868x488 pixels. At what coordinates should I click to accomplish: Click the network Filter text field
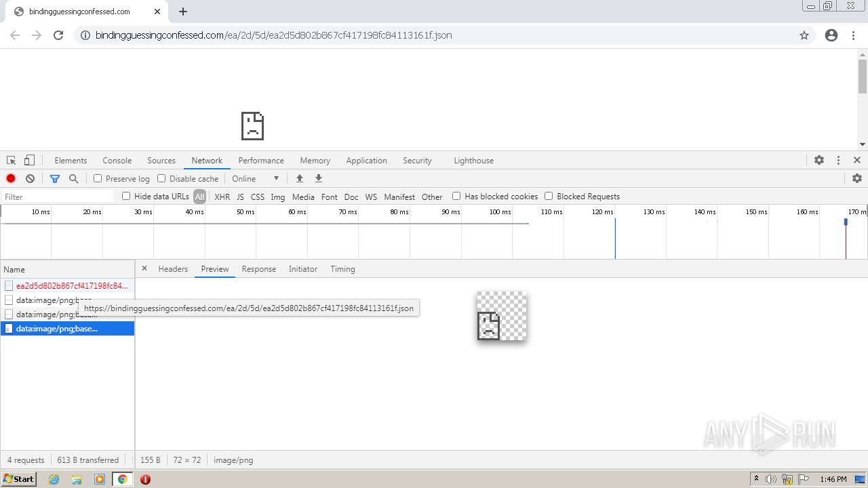tap(58, 197)
